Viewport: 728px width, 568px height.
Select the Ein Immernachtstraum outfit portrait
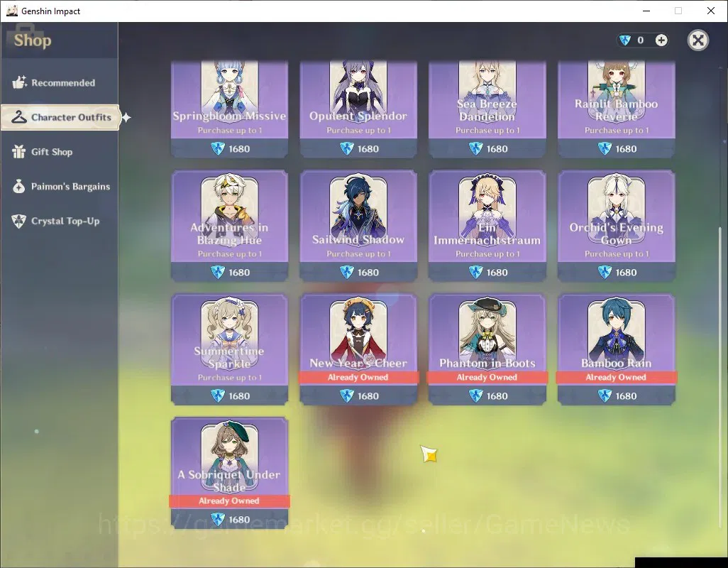[487, 209]
